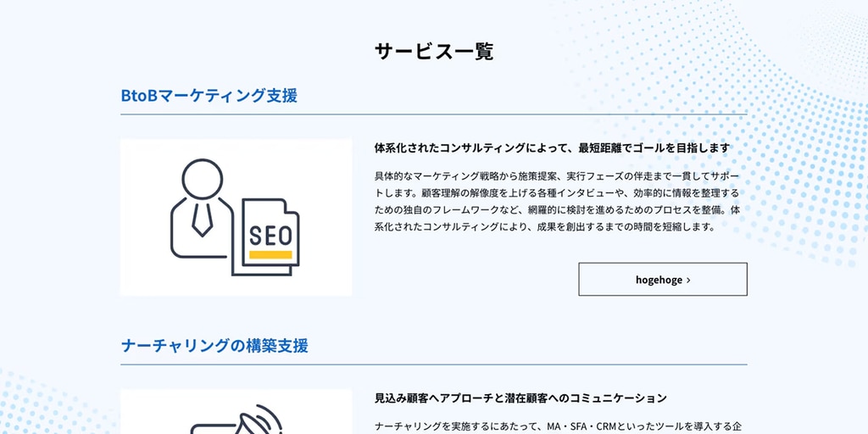This screenshot has width=868, height=434.
Task: Click the arrow chevron inside the hogehoge button
Action: (689, 280)
